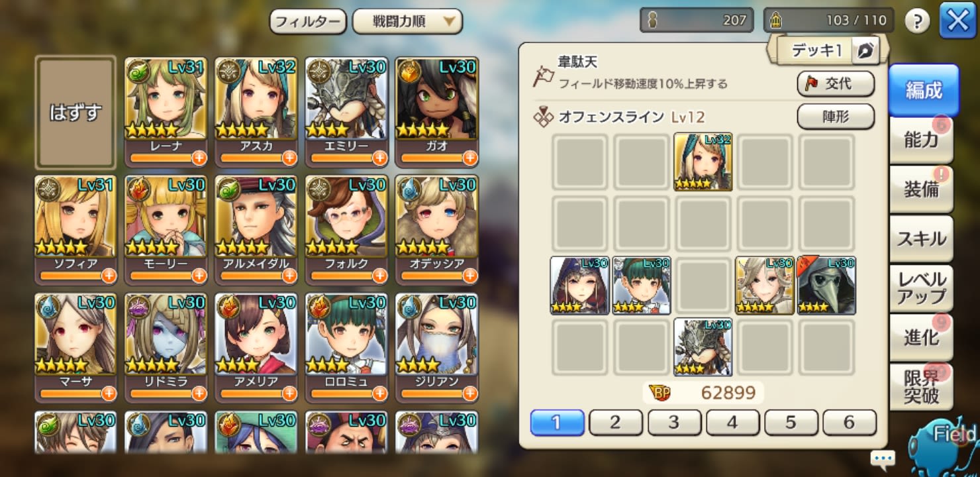Select deck slot number 4
The width and height of the screenshot is (980, 477).
click(x=732, y=422)
